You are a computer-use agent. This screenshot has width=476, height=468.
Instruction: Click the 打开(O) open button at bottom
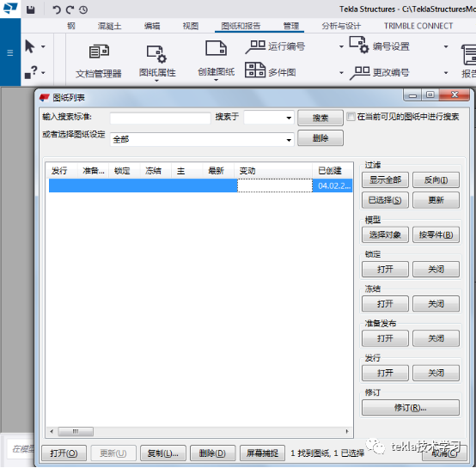[x=64, y=453]
